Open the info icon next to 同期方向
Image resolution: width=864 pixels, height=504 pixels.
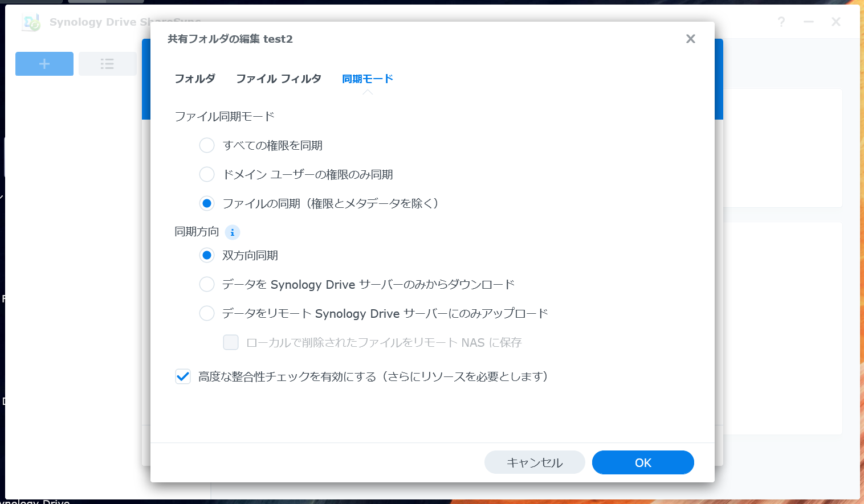coord(232,232)
